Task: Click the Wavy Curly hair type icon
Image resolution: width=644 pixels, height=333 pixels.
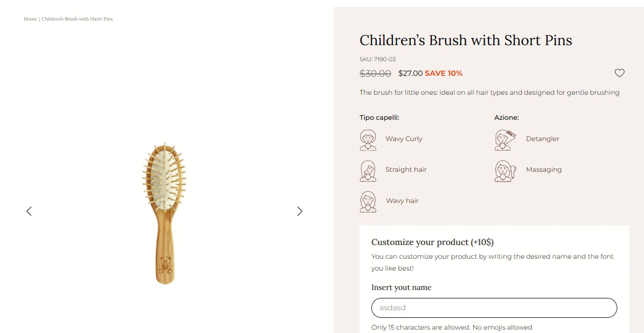Action: pos(368,140)
